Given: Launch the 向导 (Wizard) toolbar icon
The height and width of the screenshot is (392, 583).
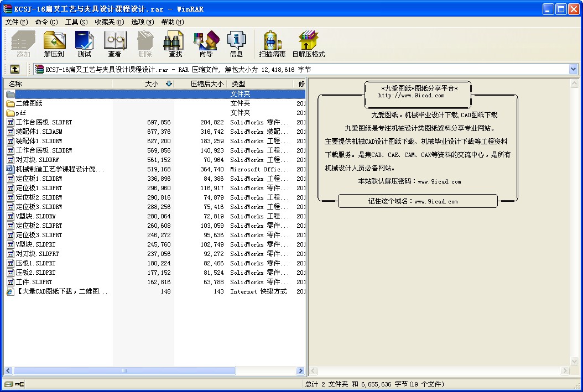Looking at the screenshot, I should (x=206, y=44).
